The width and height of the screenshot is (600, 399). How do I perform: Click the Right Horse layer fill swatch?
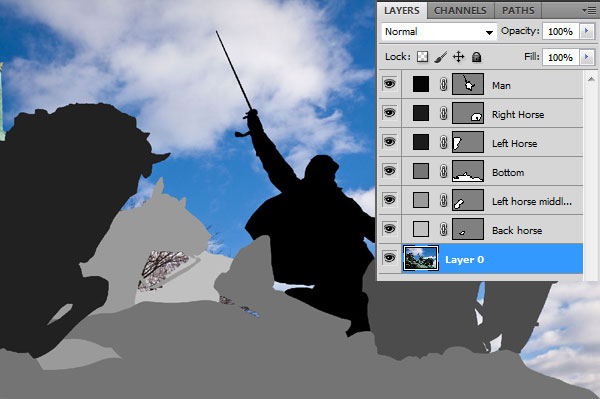pos(421,113)
